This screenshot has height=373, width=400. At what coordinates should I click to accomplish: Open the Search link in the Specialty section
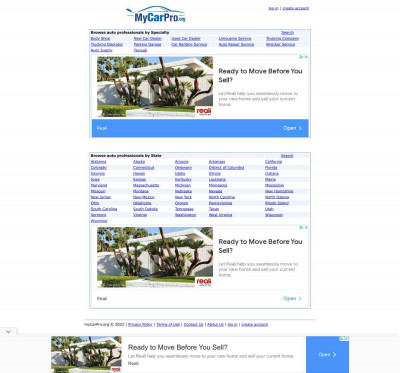pos(287,33)
